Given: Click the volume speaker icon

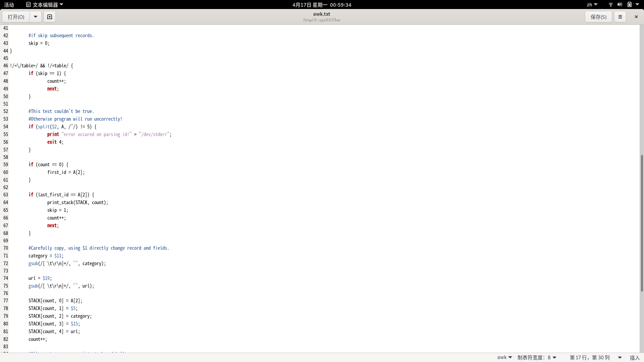Looking at the screenshot, I should (620, 5).
